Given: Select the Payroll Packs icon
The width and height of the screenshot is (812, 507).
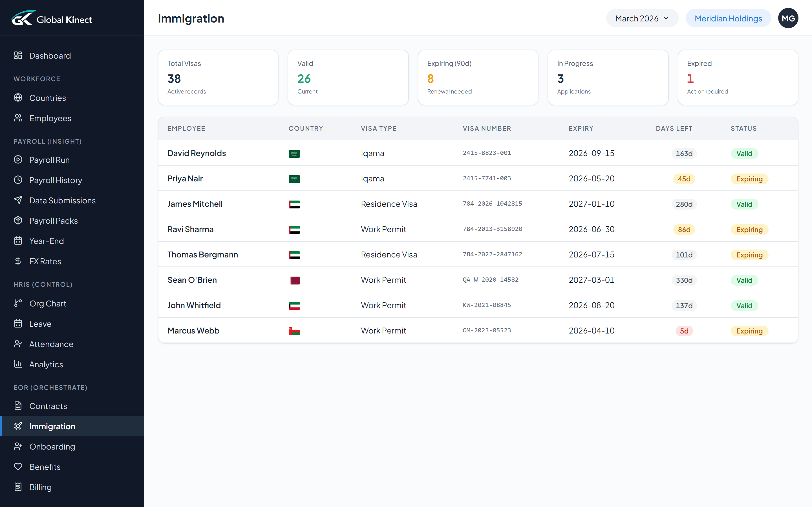Looking at the screenshot, I should (x=18, y=220).
